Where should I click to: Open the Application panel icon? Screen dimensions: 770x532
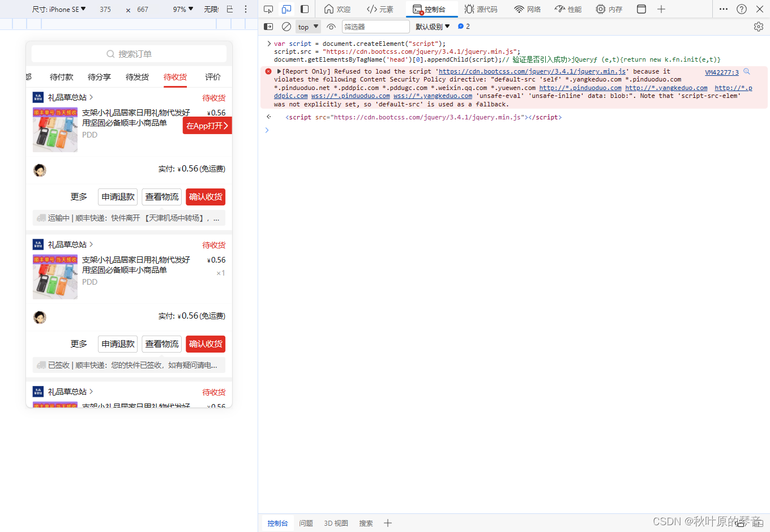pyautogui.click(x=641, y=9)
